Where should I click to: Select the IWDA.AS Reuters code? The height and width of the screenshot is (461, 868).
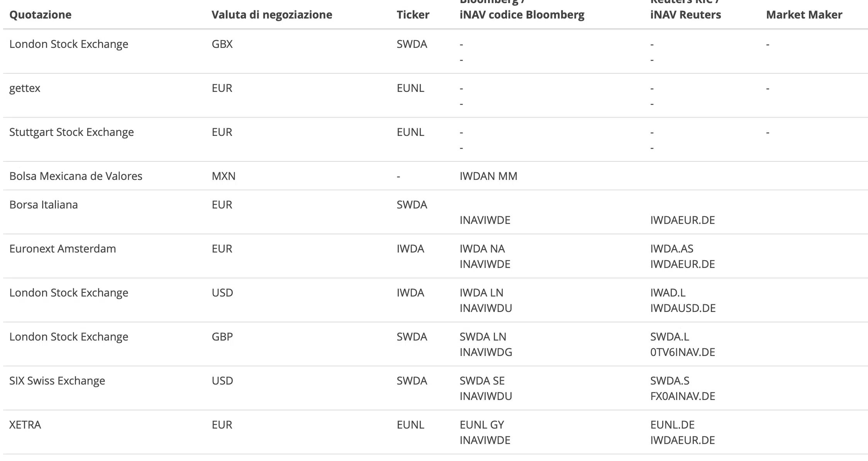(671, 249)
